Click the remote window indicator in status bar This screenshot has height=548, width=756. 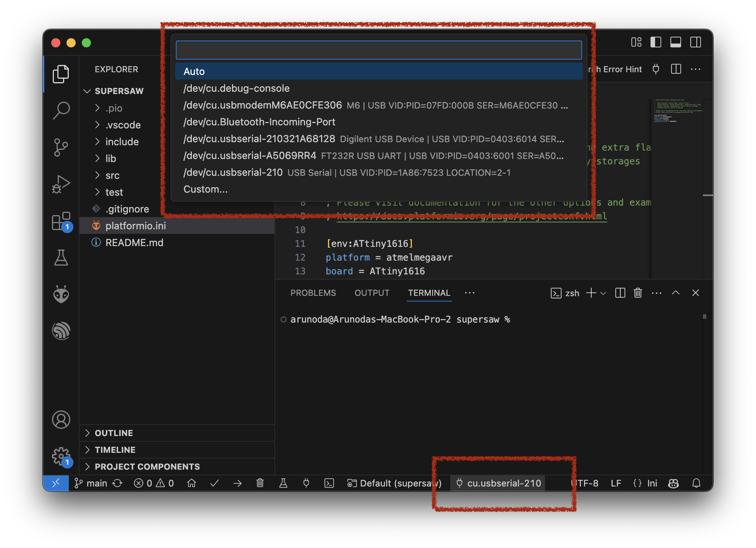point(56,483)
